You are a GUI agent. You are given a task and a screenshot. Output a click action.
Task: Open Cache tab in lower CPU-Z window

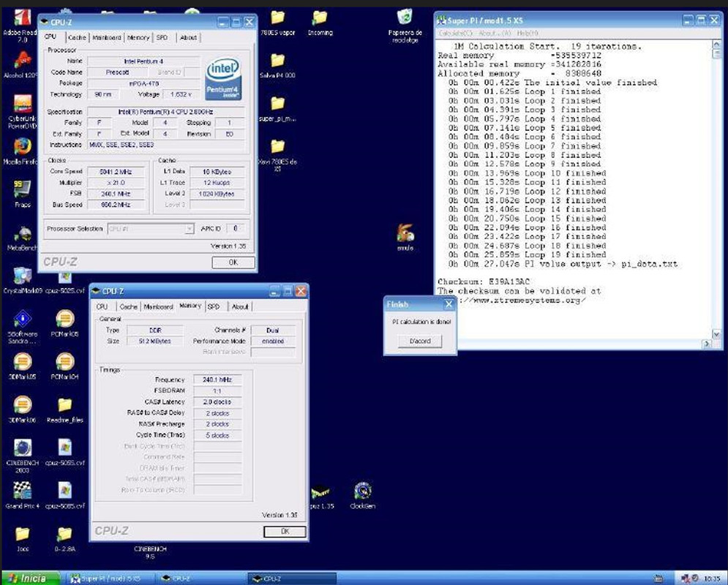click(x=129, y=306)
